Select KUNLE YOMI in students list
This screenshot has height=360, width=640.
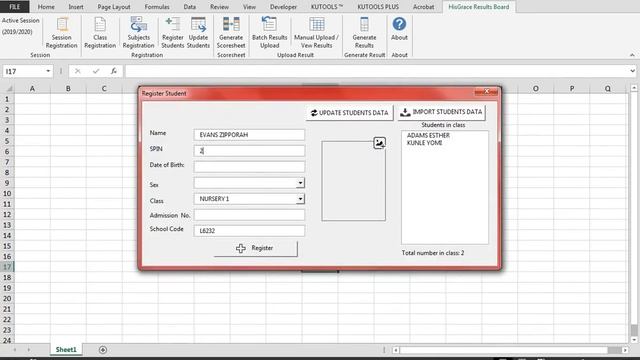point(424,143)
